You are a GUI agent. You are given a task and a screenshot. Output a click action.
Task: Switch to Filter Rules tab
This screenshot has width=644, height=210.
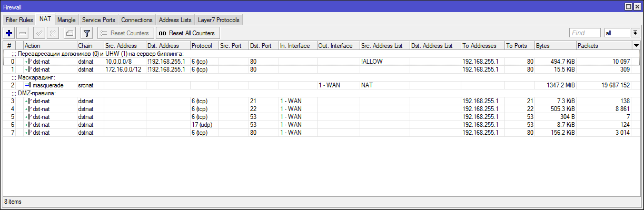pos(19,20)
